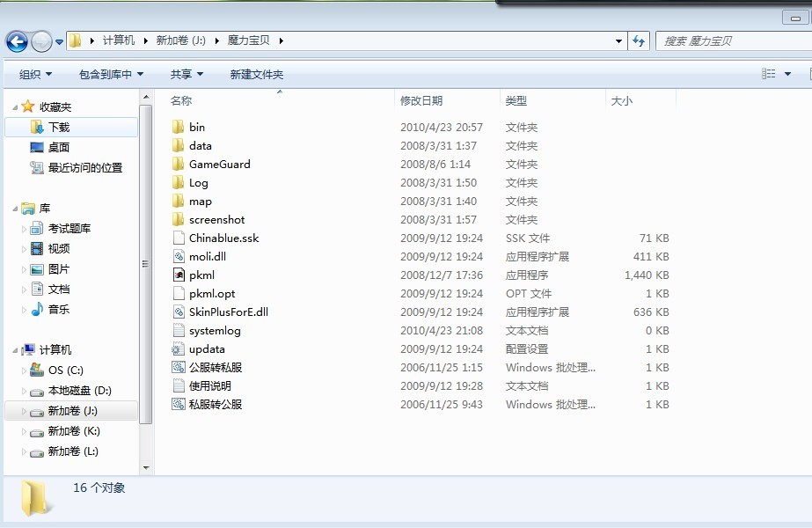812x528 pixels.
Task: Open the 组织 menu
Action: click(35, 75)
